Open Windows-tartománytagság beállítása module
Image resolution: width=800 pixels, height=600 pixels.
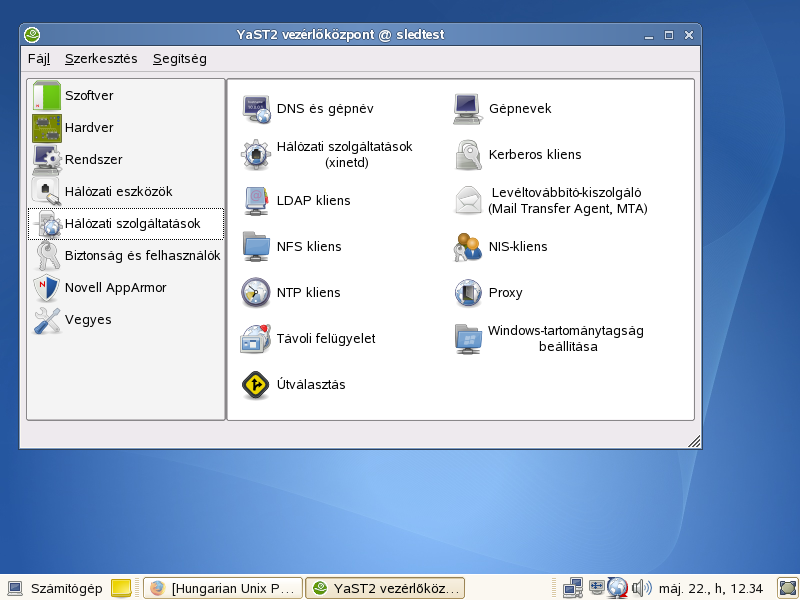(548, 338)
